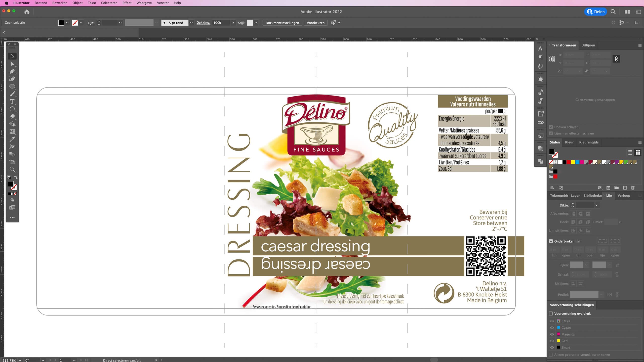This screenshot has height=362, width=644.
Task: Create new swatch plus icon
Action: pyautogui.click(x=625, y=188)
